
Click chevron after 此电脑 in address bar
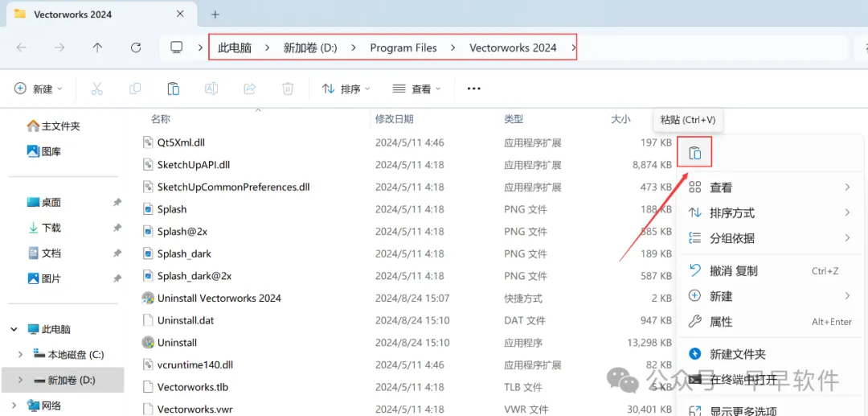pos(268,47)
